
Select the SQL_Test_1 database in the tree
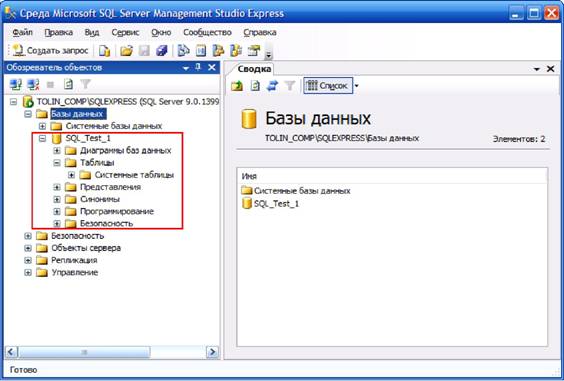pos(88,138)
